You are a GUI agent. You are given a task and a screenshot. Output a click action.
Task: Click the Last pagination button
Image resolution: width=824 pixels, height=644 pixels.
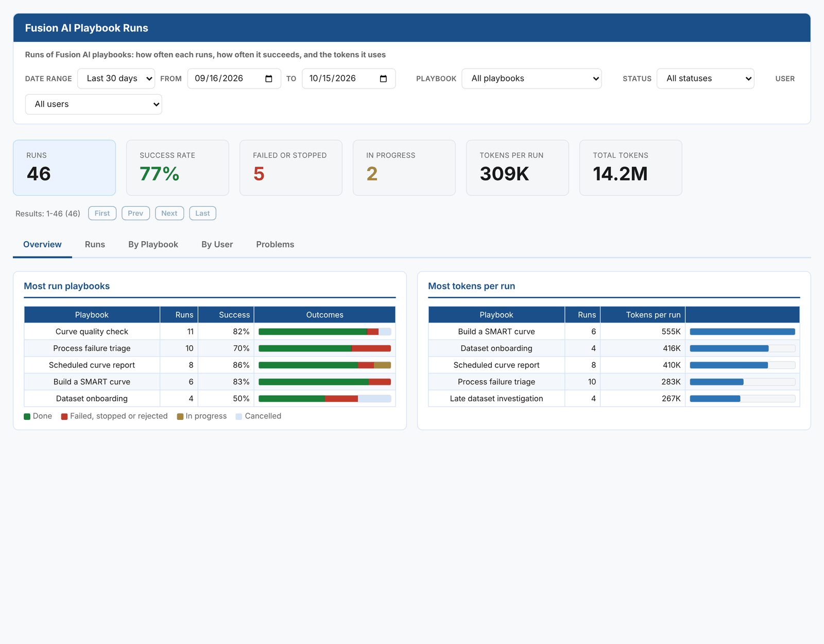[x=202, y=213]
